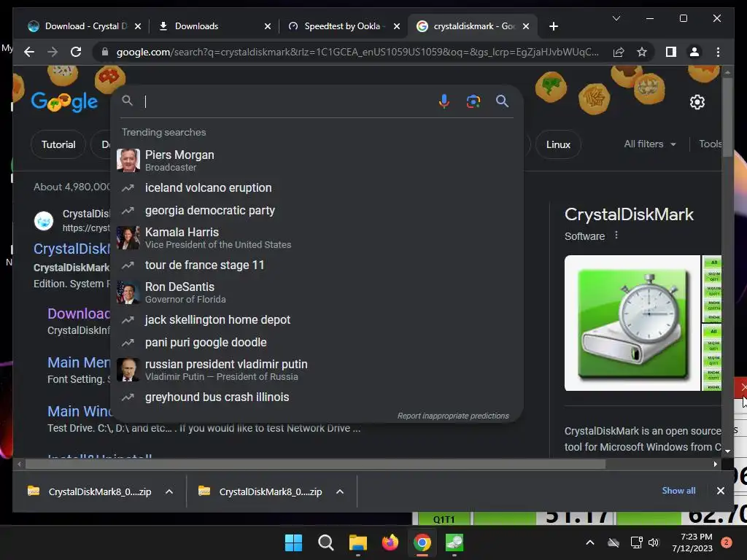
Task: Click the address bar URL
Action: 357,52
